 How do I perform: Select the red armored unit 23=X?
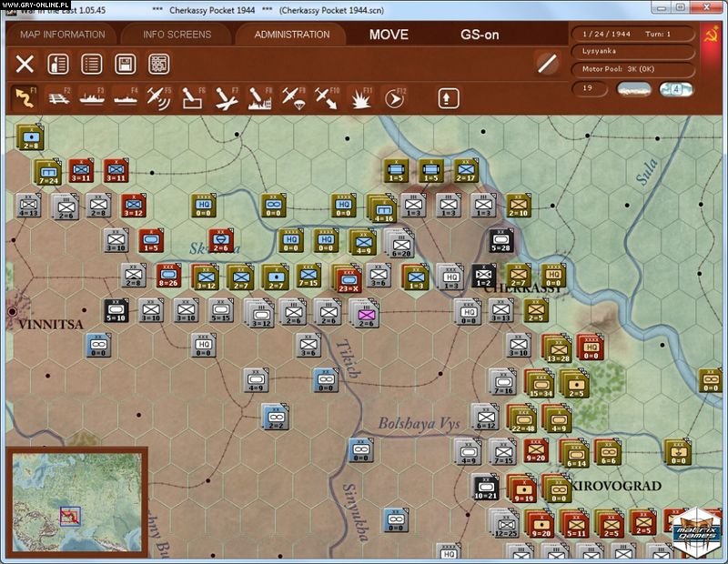pos(349,279)
